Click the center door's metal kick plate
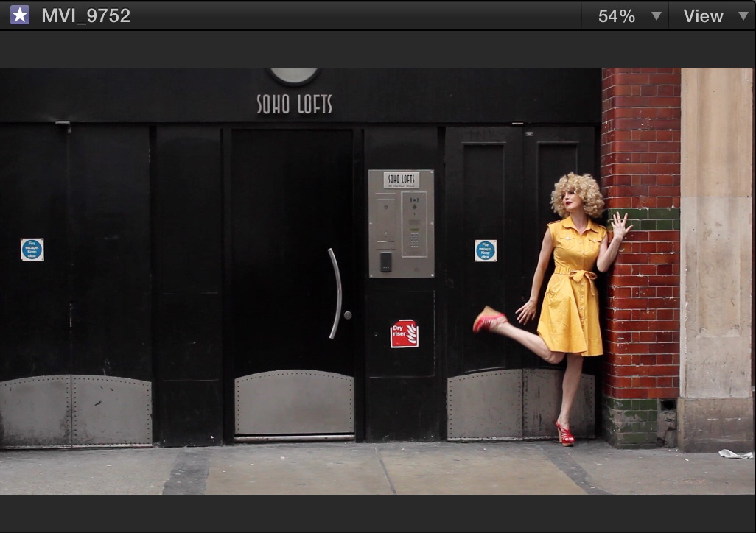The image size is (756, 533). click(x=294, y=402)
